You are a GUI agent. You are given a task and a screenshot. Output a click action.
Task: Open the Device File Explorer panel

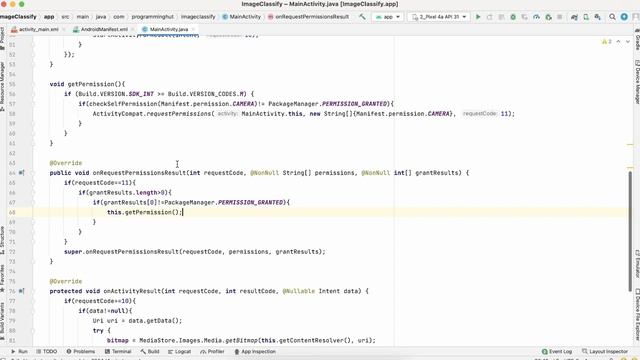click(637, 314)
